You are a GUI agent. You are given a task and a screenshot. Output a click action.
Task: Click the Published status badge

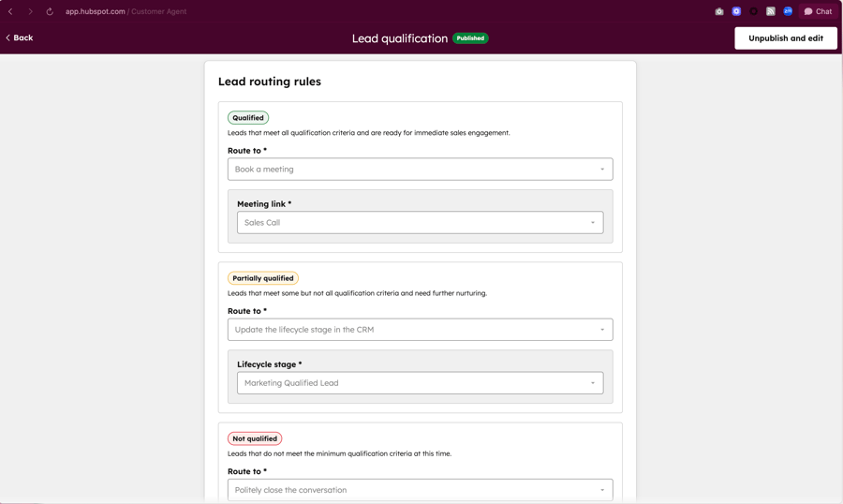tap(470, 38)
